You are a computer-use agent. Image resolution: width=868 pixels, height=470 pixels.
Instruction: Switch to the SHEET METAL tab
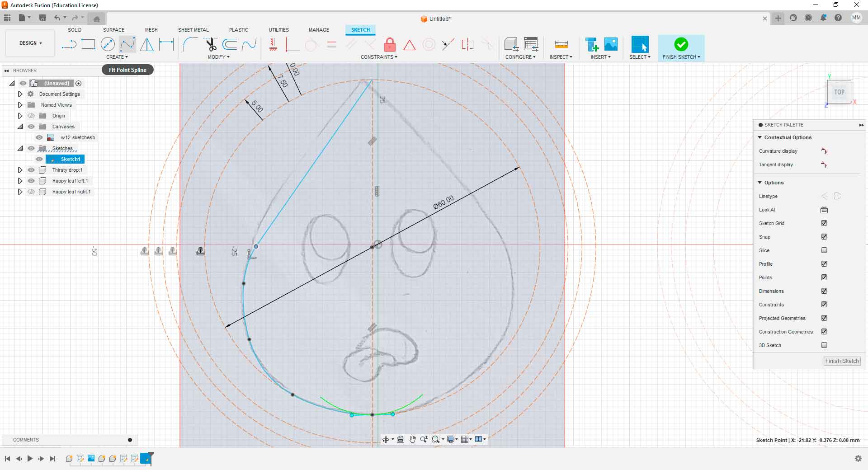(x=193, y=30)
